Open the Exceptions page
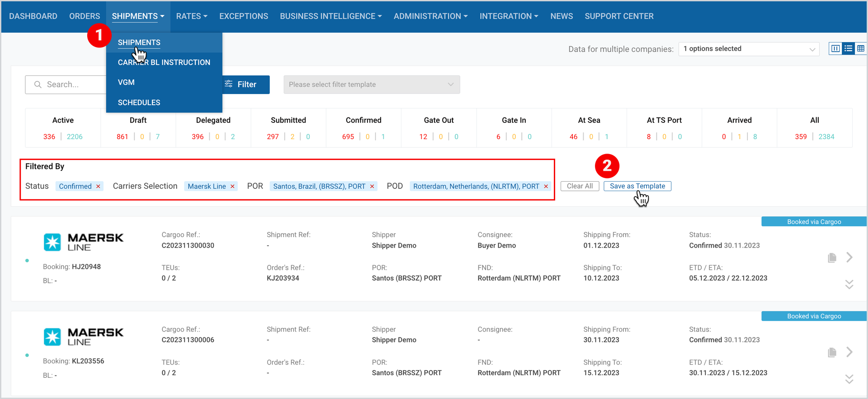This screenshot has height=399, width=868. point(244,16)
